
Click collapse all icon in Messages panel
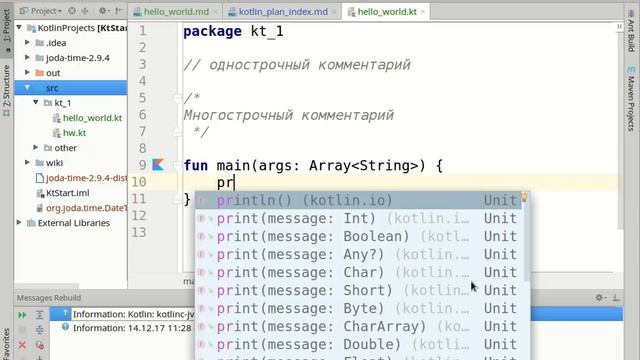[40, 330]
